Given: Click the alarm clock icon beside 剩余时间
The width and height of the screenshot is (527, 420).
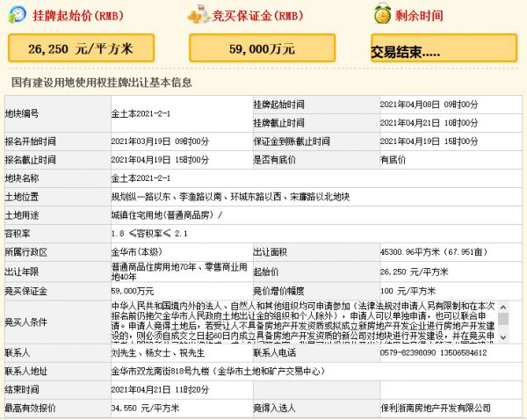Looking at the screenshot, I should 382,13.
